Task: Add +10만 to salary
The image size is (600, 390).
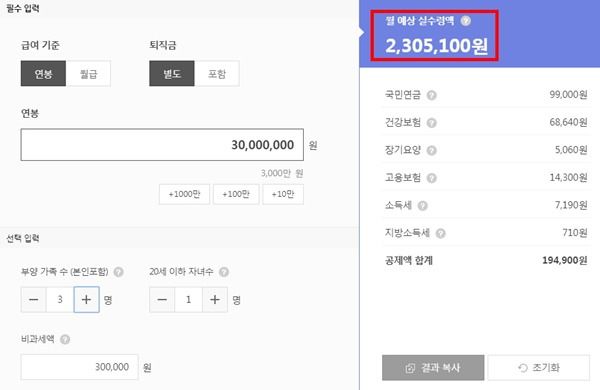Action: pyautogui.click(x=283, y=194)
